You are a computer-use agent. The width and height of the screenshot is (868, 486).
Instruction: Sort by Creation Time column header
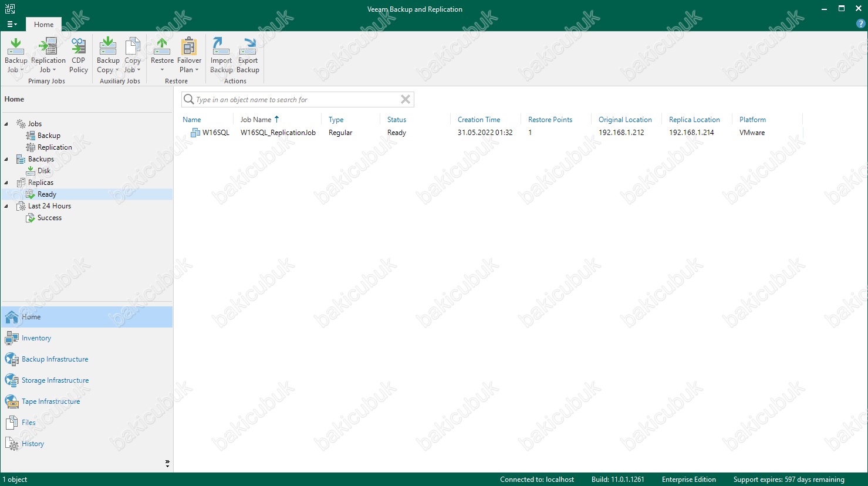(479, 120)
